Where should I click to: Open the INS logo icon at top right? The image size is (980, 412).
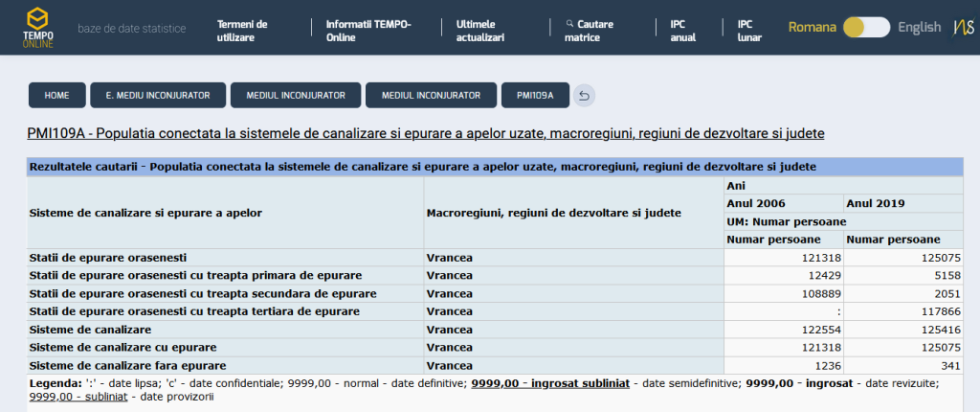(963, 28)
